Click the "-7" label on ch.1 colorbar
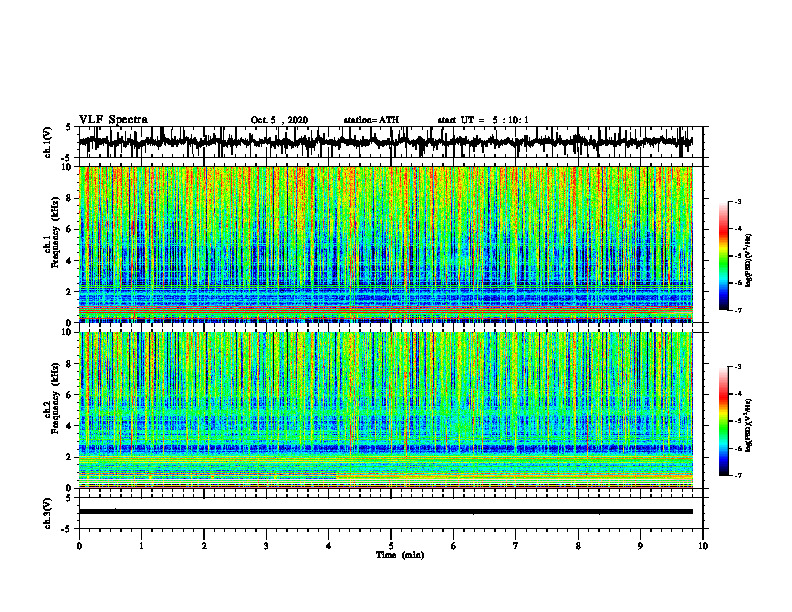 click(x=738, y=310)
